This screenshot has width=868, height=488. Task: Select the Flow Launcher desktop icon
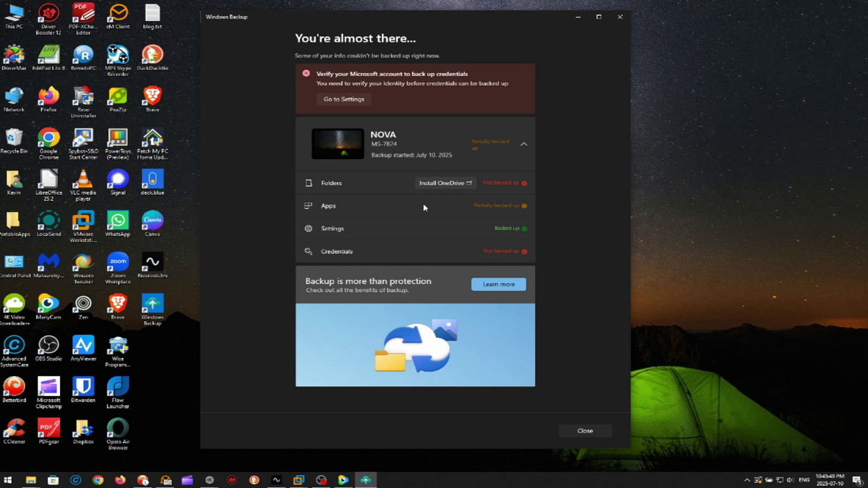click(x=118, y=393)
